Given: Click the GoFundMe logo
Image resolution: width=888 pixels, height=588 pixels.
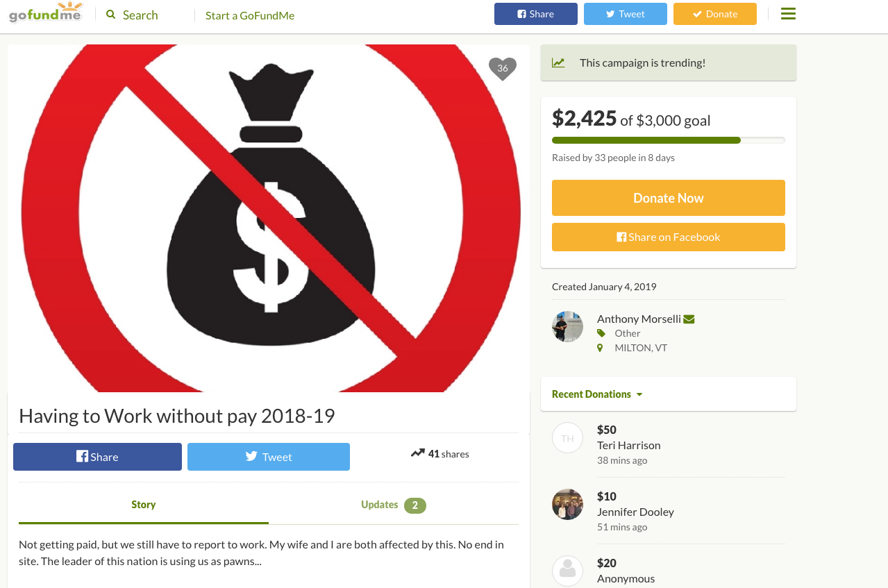Looking at the screenshot, I should (x=46, y=14).
